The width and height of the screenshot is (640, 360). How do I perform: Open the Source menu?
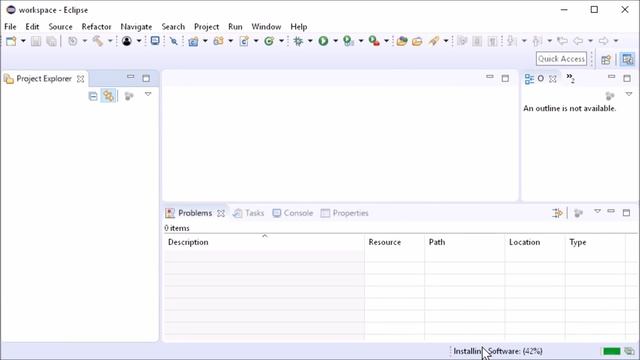[60, 27]
